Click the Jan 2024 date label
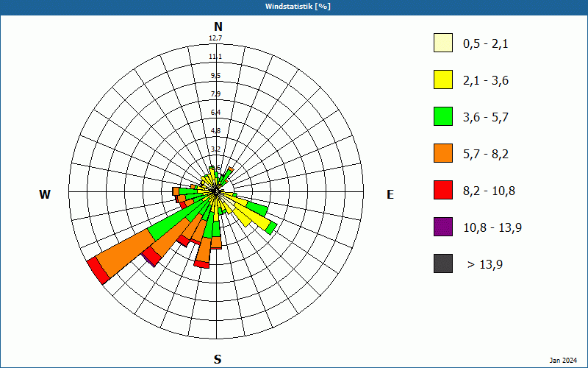The width and height of the screenshot is (588, 368). 563,361
